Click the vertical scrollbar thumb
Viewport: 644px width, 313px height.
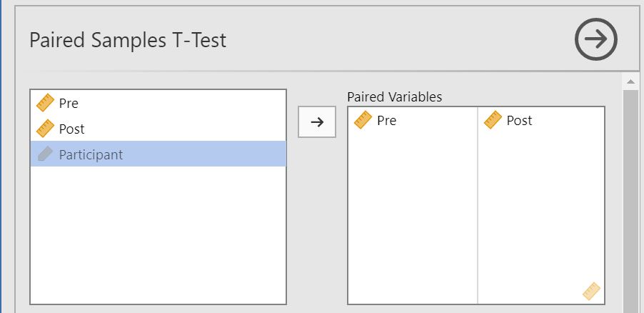[630, 200]
